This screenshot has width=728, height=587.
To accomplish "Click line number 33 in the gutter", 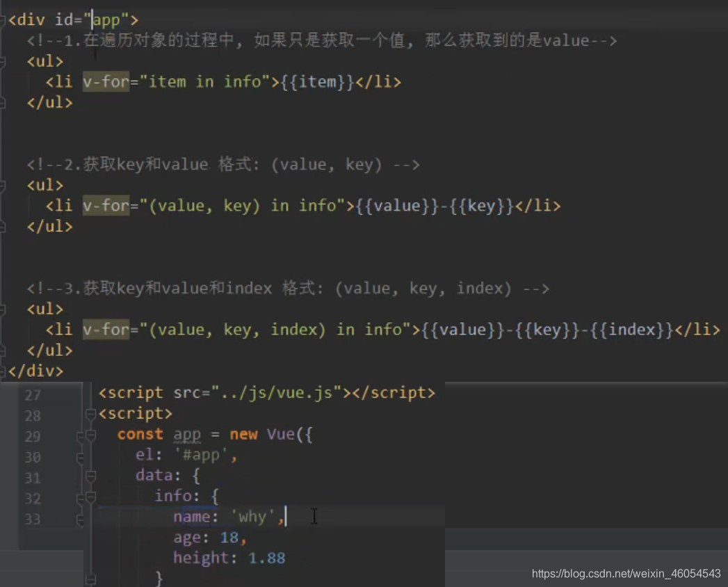I will tap(33, 519).
